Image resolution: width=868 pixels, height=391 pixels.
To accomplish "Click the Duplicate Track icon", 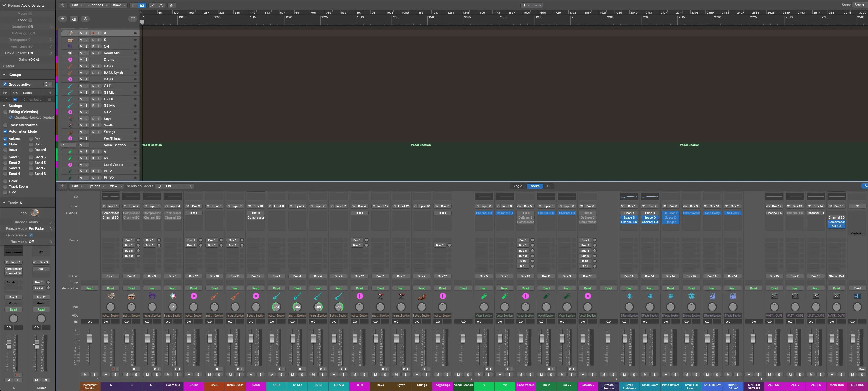I will (x=74, y=19).
